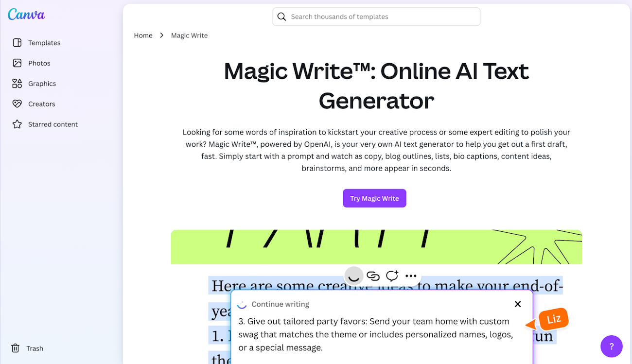Click the Starred content star icon

17,124
